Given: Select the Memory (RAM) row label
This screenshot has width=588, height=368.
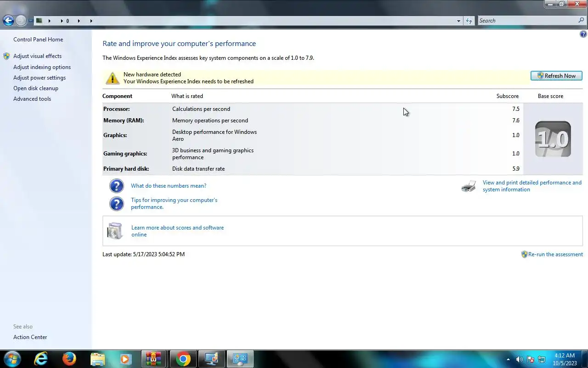Looking at the screenshot, I should pyautogui.click(x=124, y=121).
